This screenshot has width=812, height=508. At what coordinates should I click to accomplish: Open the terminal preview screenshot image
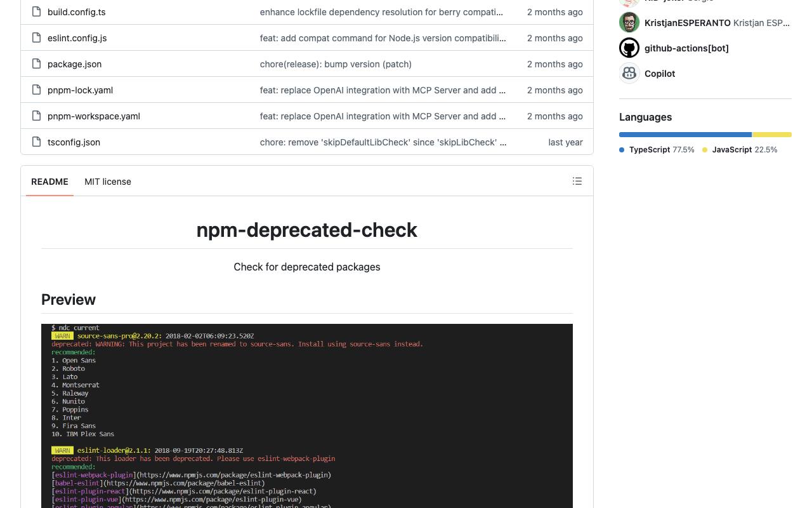(307, 416)
